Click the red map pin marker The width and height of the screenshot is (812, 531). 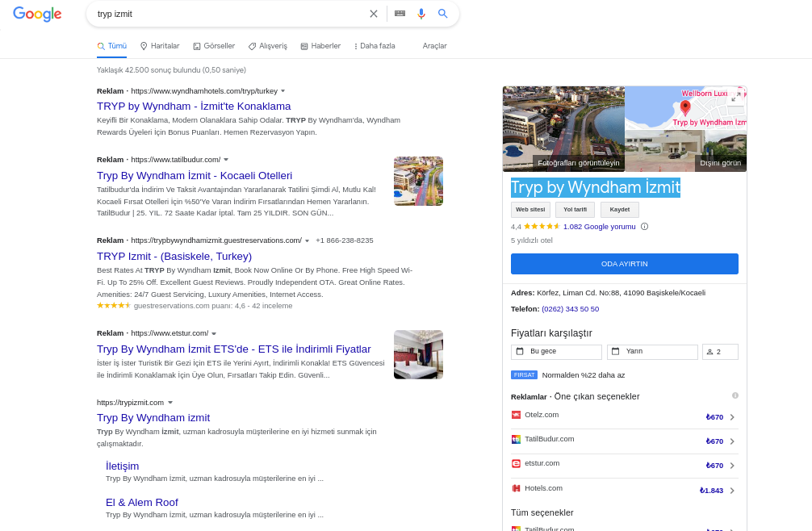click(685, 107)
